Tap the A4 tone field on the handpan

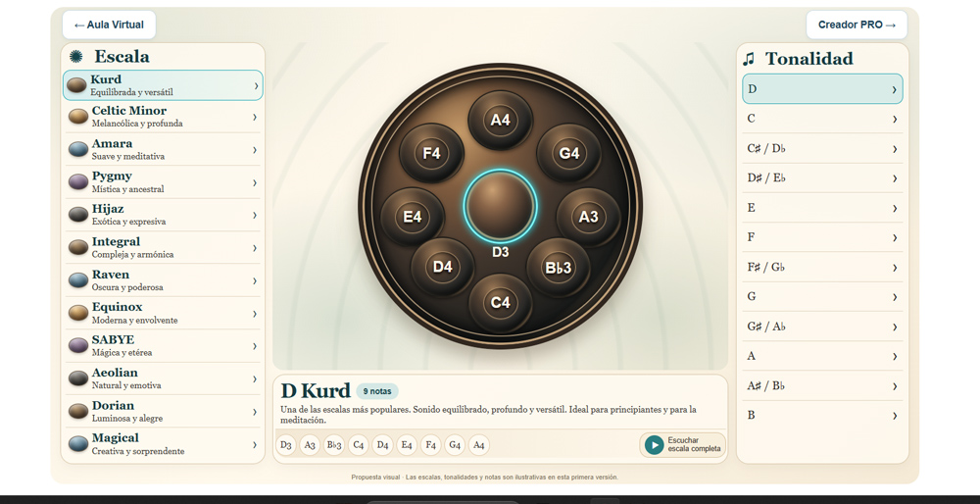[x=500, y=120]
